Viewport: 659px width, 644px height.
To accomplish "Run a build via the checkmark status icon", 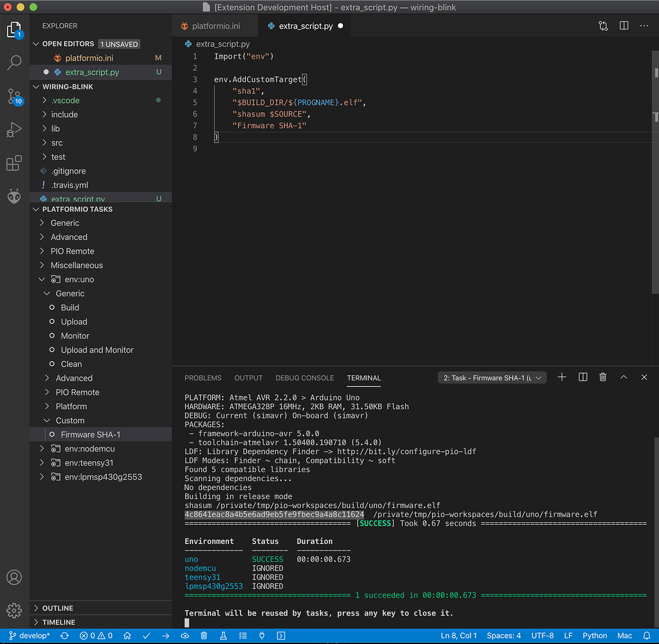I will 146,635.
